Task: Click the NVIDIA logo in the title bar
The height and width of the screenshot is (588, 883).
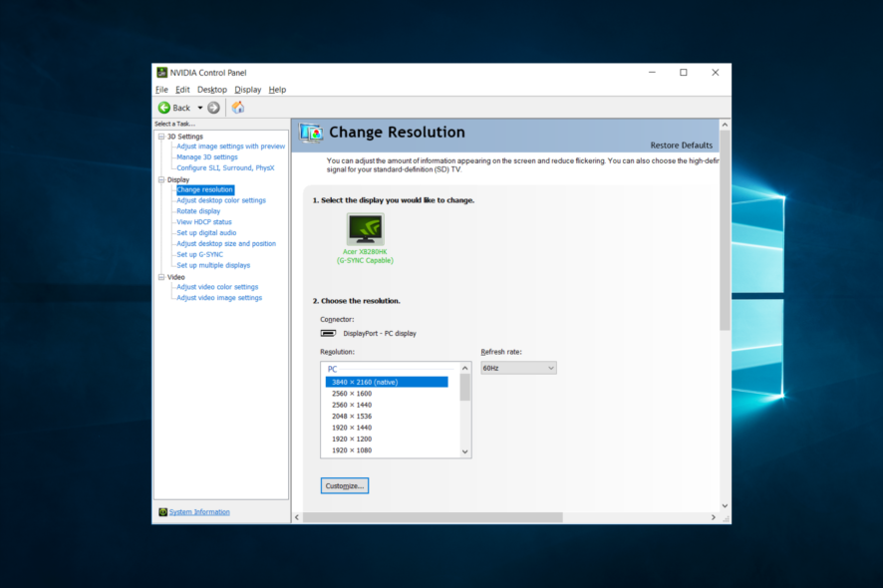Action: tap(162, 73)
